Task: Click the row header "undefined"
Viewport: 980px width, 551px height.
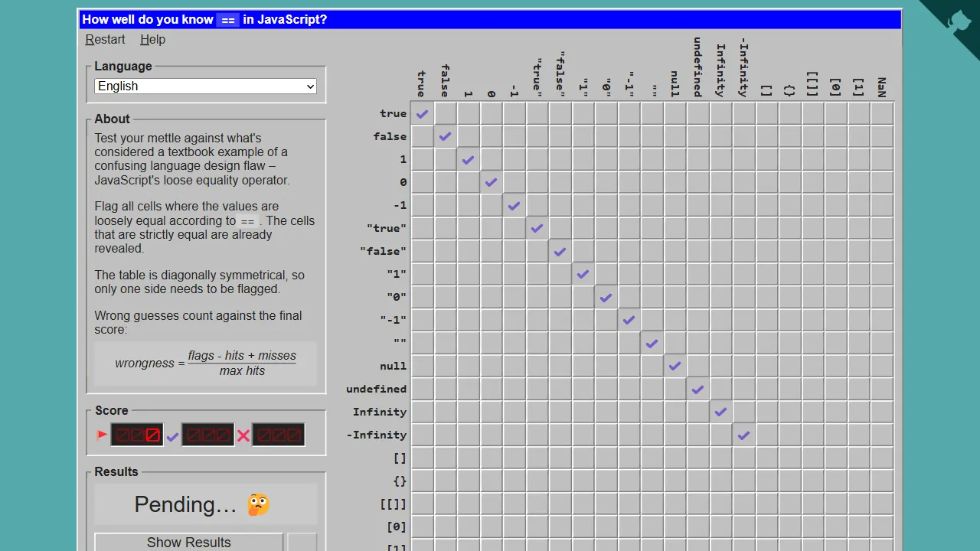Action: pyautogui.click(x=377, y=389)
